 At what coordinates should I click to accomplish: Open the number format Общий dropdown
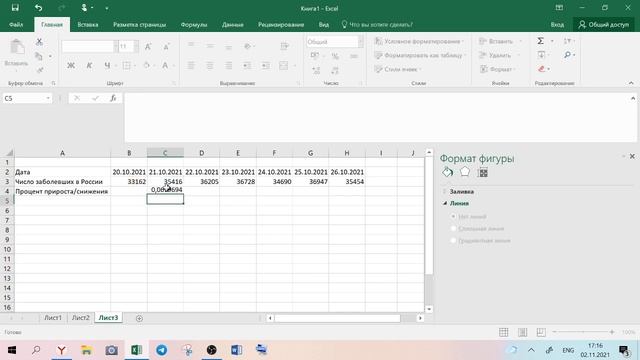coord(360,42)
